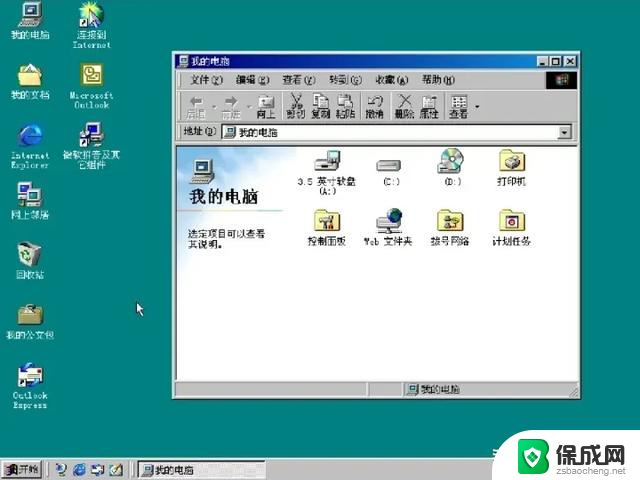640x480 pixels.
Task: Click the 后退 back toolbar button
Action: [x=196, y=107]
